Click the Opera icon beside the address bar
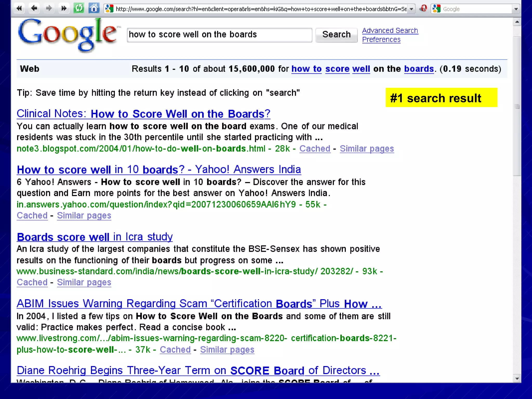The image size is (532, 399). pyautogui.click(x=423, y=9)
